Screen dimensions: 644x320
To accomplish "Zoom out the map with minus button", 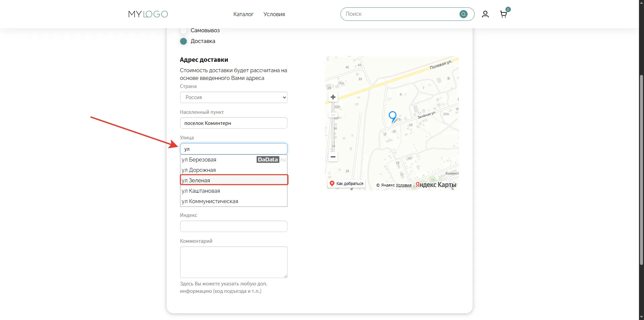I will 333,157.
